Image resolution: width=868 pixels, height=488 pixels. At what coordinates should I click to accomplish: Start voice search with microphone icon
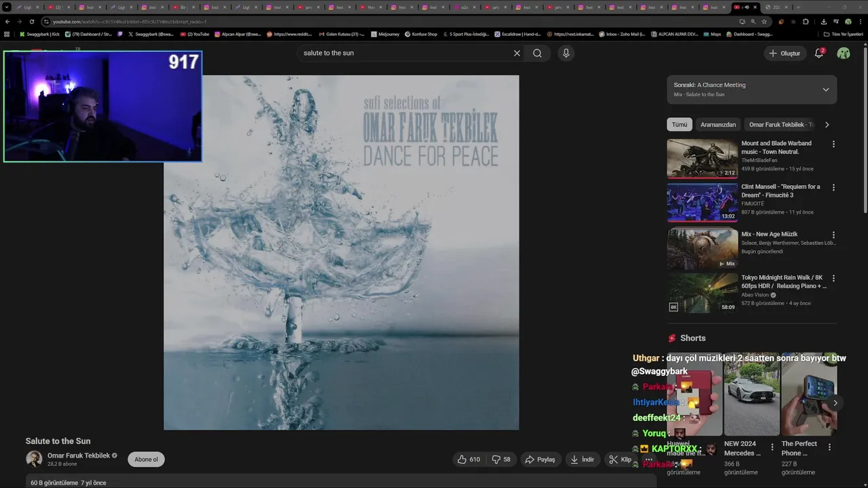point(566,53)
